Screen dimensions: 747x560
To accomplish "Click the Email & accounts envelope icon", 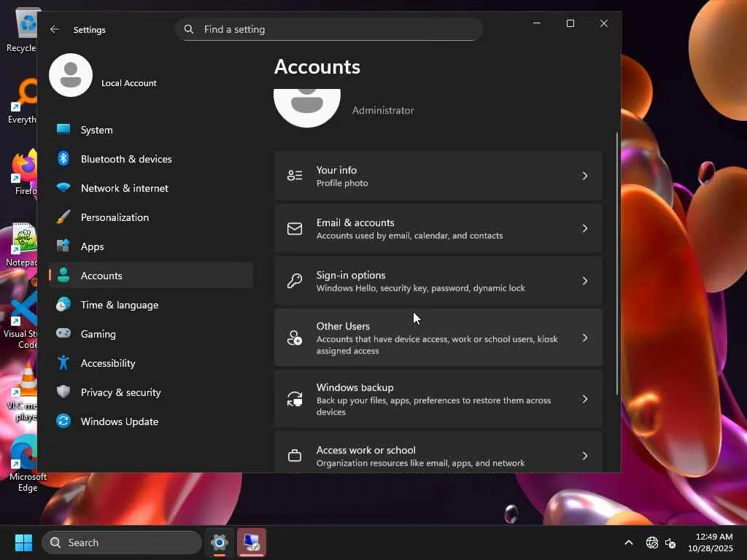I will [x=295, y=228].
